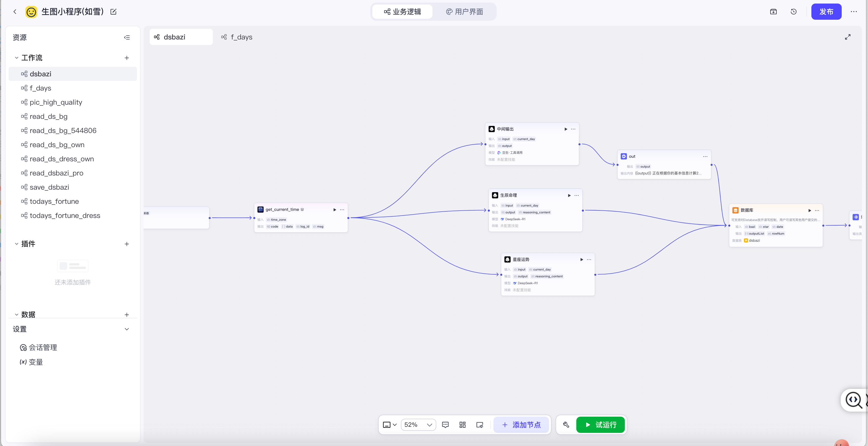
Task: Expand the canvas to fullscreen
Action: pos(848,37)
